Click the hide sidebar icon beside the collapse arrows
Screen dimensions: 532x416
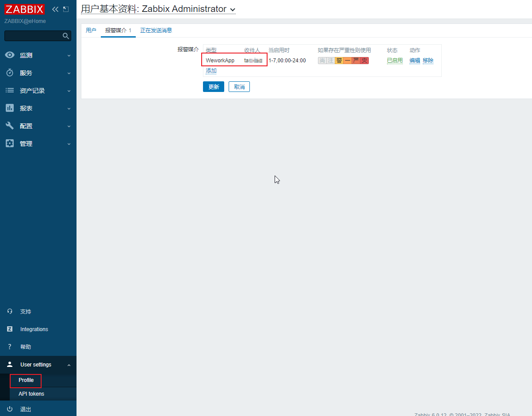[x=66, y=9]
